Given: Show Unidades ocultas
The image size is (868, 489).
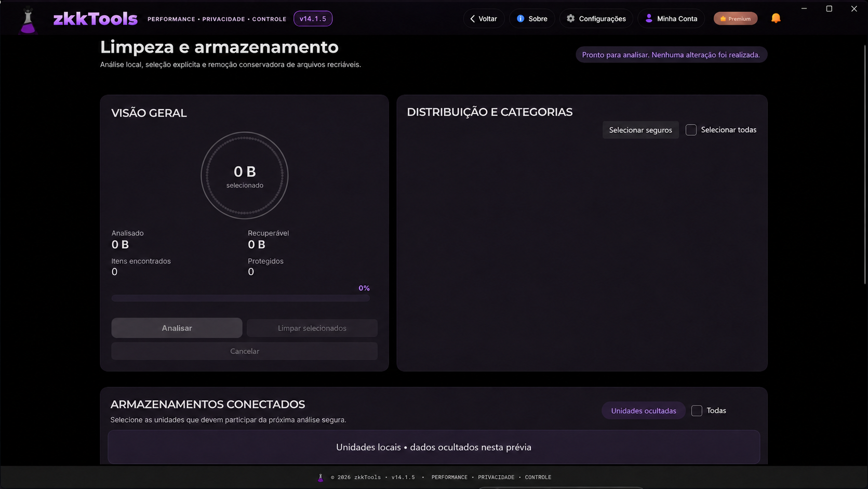Looking at the screenshot, I should coord(644,411).
